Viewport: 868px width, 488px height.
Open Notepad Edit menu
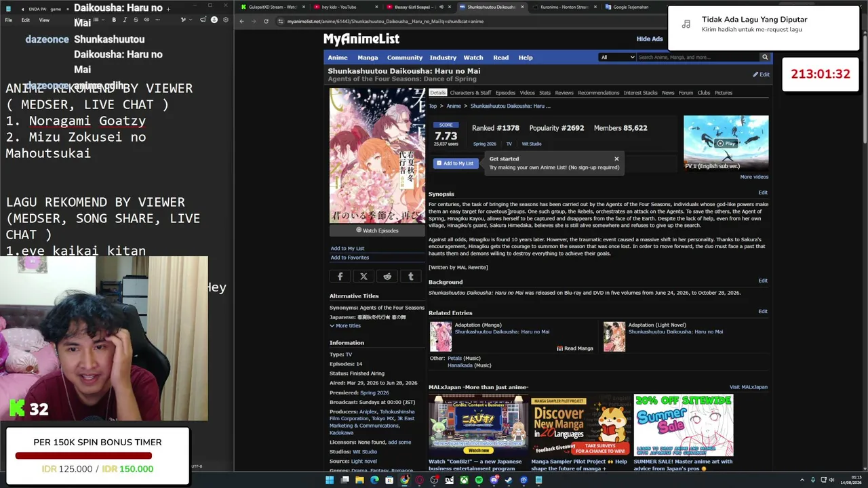pos(25,20)
